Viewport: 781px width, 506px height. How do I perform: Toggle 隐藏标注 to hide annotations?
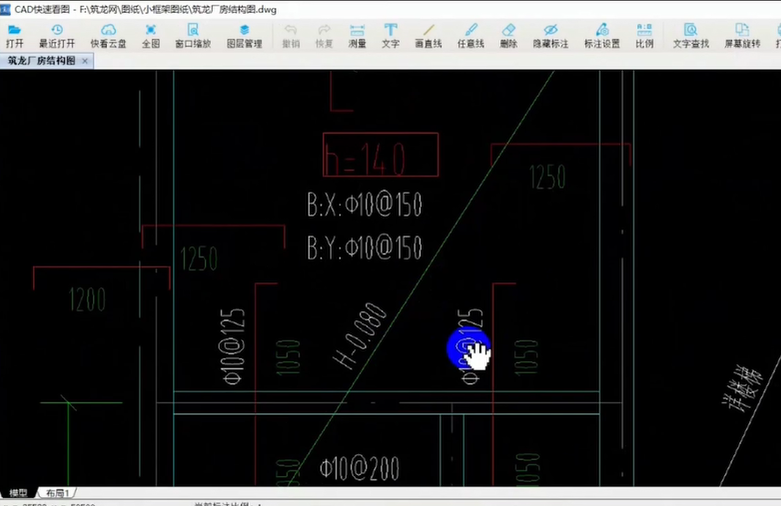click(x=550, y=35)
